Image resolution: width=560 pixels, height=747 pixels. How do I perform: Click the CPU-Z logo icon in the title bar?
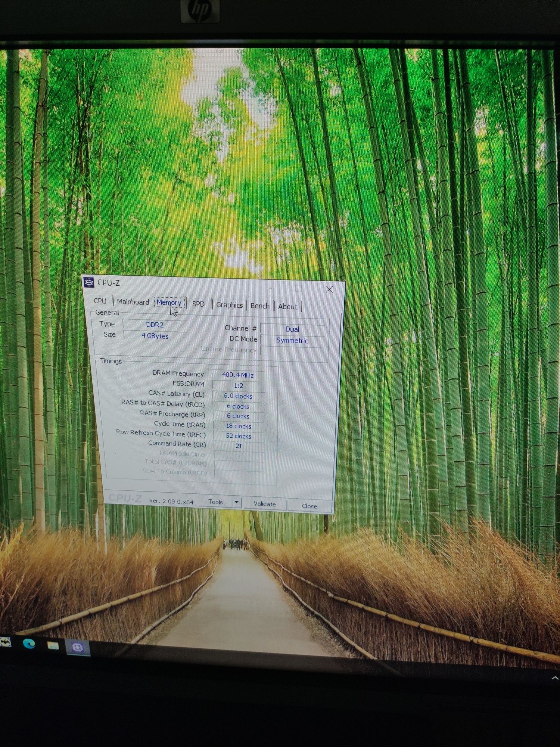tap(89, 282)
